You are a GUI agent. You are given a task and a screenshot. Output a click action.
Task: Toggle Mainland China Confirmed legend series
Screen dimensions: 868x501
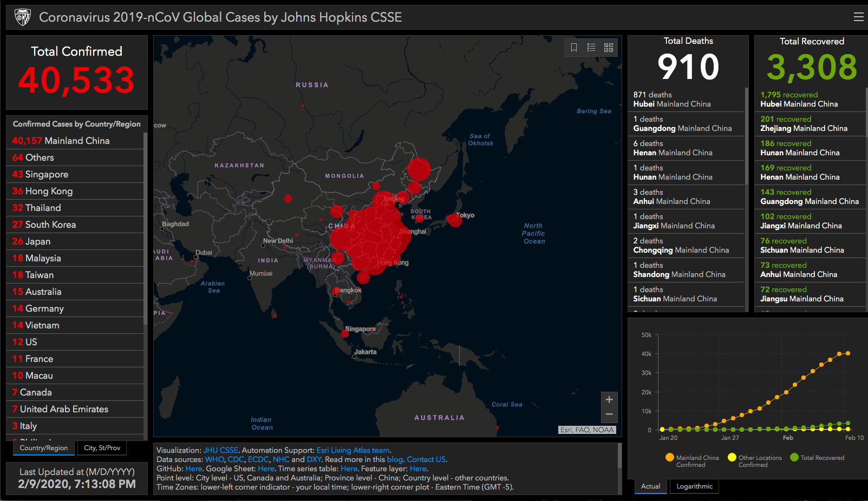click(x=693, y=460)
